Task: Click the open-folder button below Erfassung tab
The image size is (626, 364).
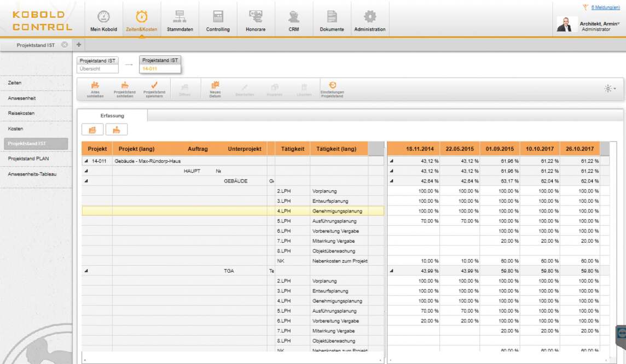Action: click(92, 130)
